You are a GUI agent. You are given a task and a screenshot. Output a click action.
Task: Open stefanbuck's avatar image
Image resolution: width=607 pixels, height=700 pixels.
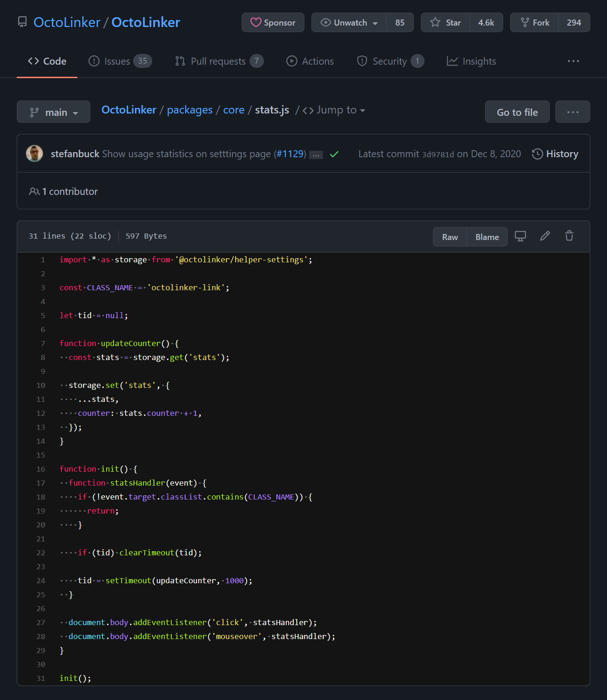(34, 153)
